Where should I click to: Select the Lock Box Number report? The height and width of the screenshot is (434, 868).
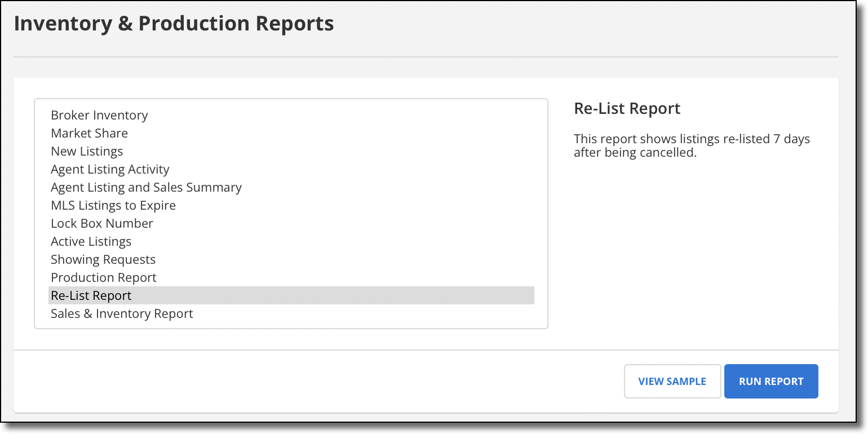coord(291,223)
